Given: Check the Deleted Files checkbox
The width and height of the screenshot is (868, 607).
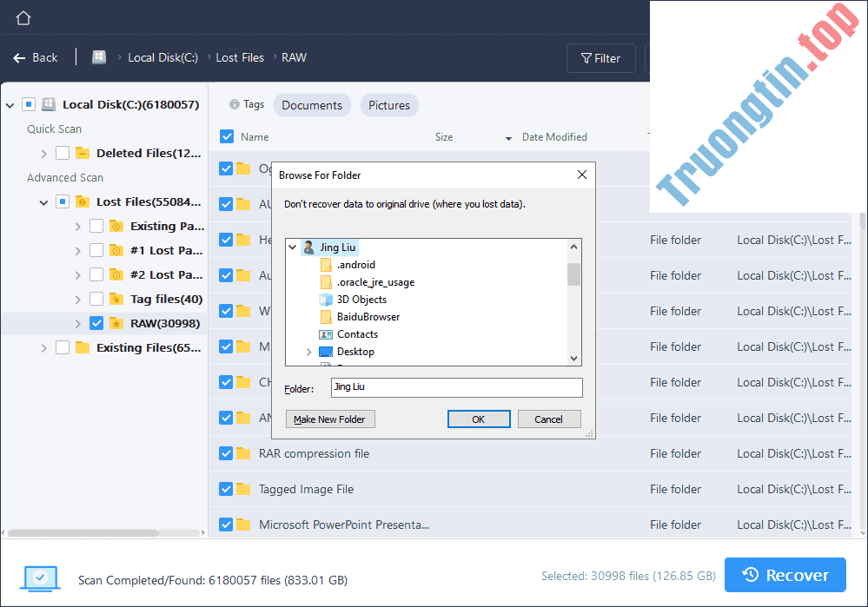Looking at the screenshot, I should pos(61,153).
